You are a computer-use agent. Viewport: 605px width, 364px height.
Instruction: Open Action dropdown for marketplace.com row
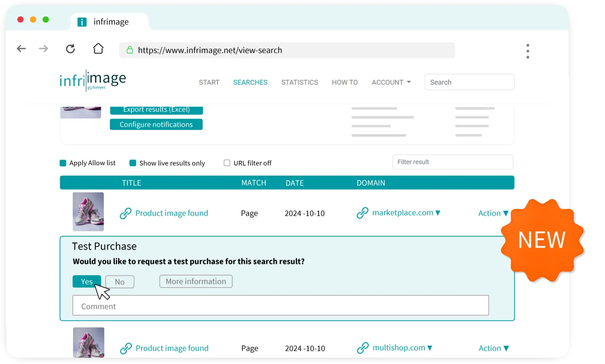493,213
